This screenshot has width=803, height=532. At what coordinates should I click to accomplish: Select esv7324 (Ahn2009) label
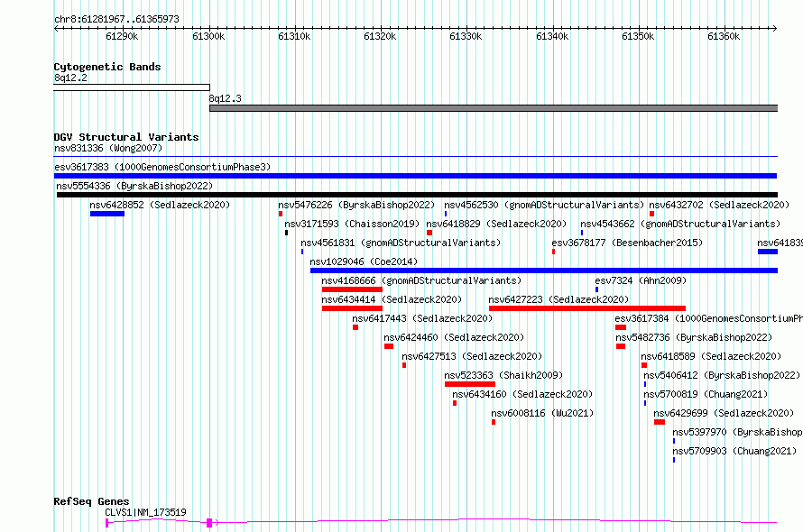(x=641, y=280)
